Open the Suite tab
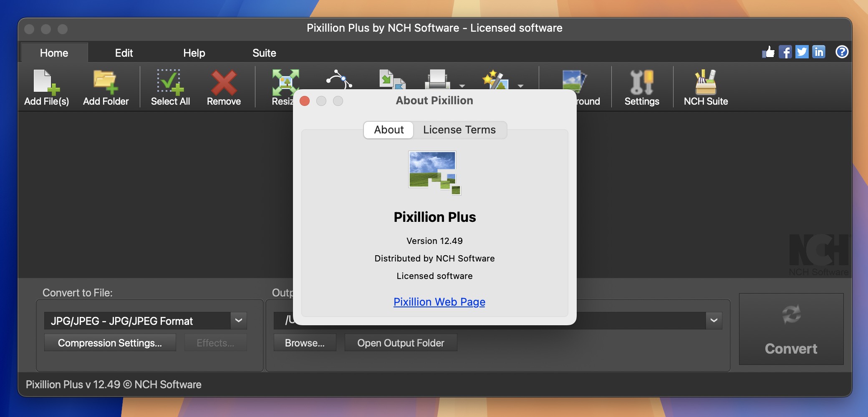This screenshot has height=417, width=868. [264, 53]
